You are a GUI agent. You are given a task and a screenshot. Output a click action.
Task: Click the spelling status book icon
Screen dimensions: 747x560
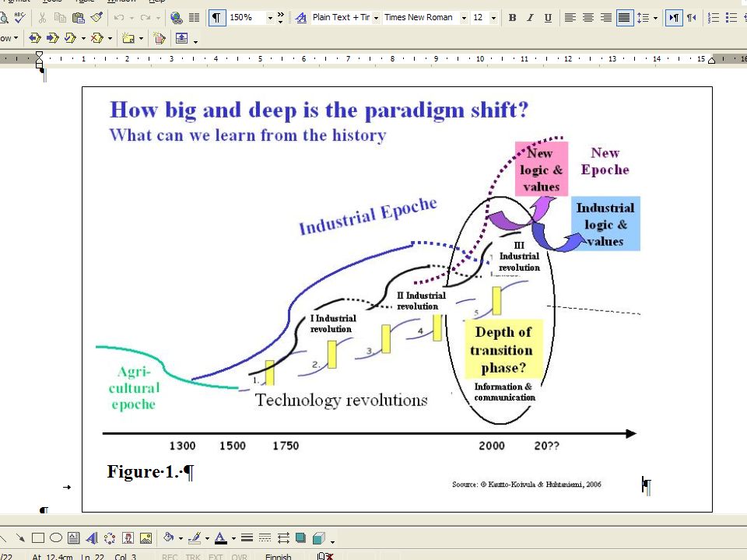[x=325, y=556]
